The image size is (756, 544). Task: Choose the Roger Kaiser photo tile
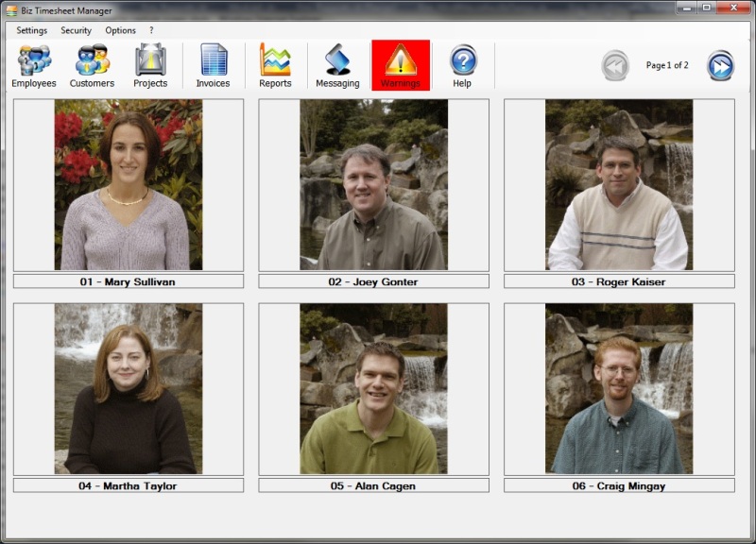coord(619,185)
